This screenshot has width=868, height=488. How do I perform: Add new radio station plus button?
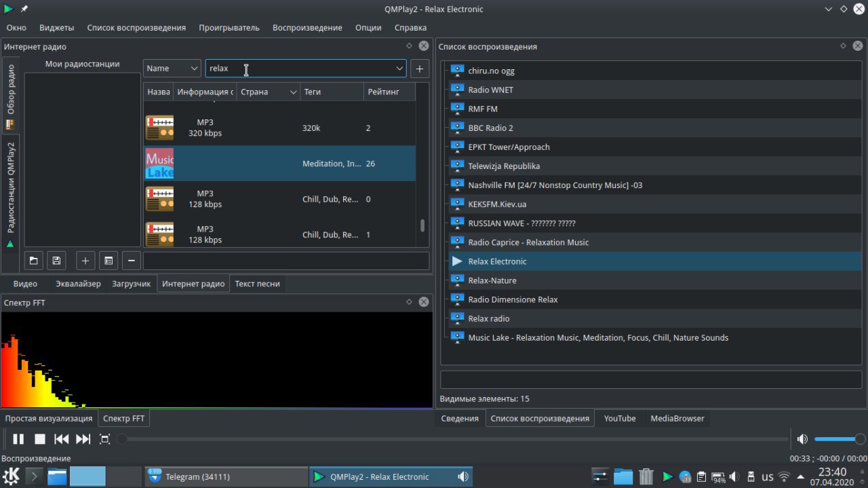click(85, 261)
